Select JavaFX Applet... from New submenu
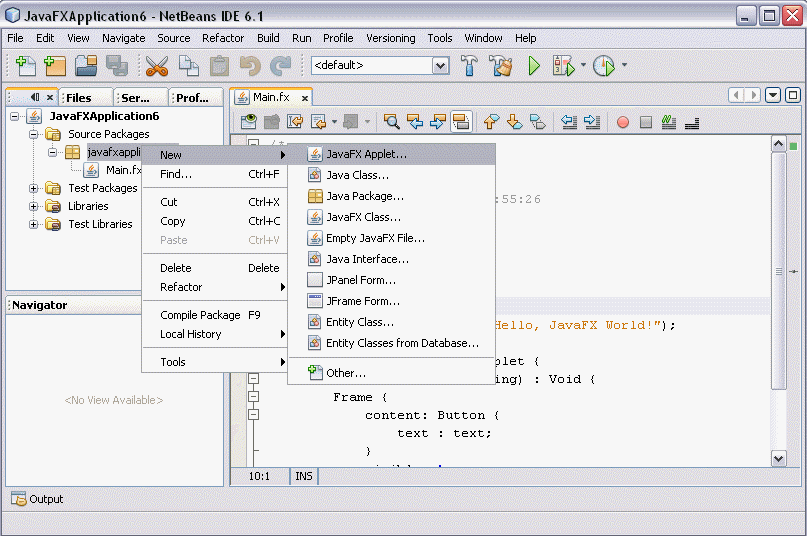Viewport: 807px width, 536px height. [x=392, y=154]
